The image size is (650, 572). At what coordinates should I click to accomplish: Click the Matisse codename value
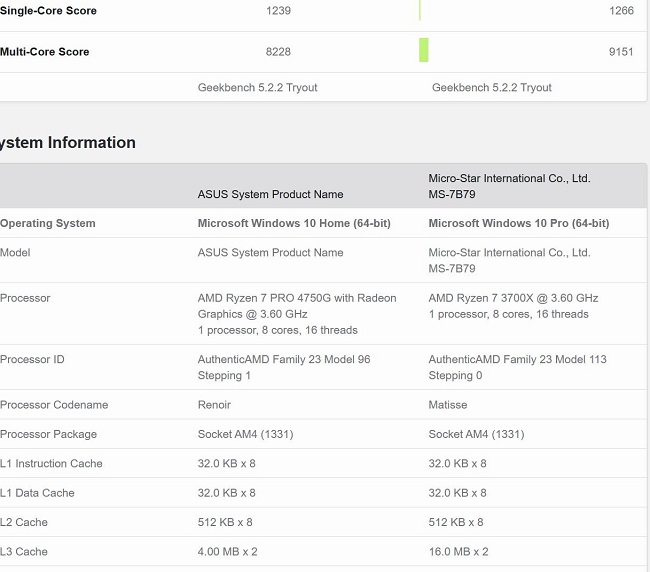pyautogui.click(x=448, y=405)
